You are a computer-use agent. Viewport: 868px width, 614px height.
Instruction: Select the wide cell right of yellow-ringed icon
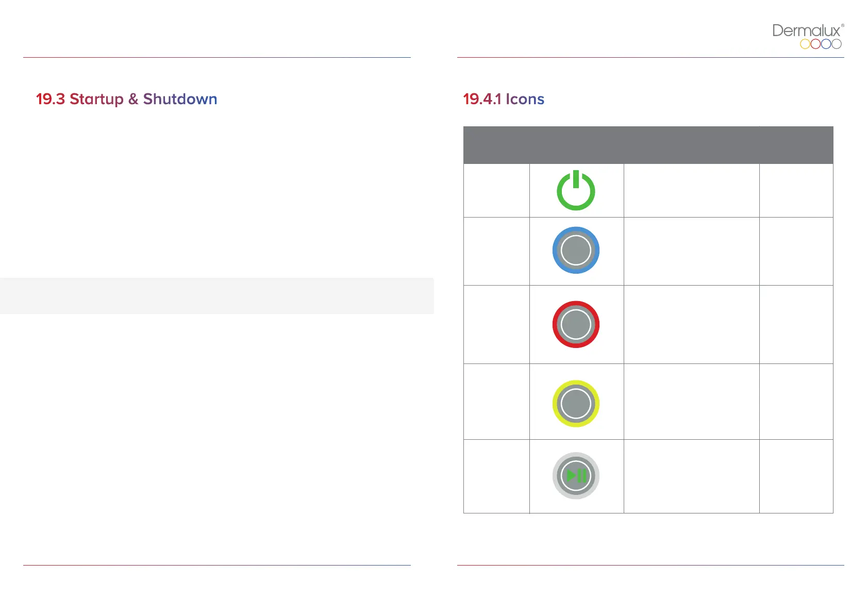point(691,402)
